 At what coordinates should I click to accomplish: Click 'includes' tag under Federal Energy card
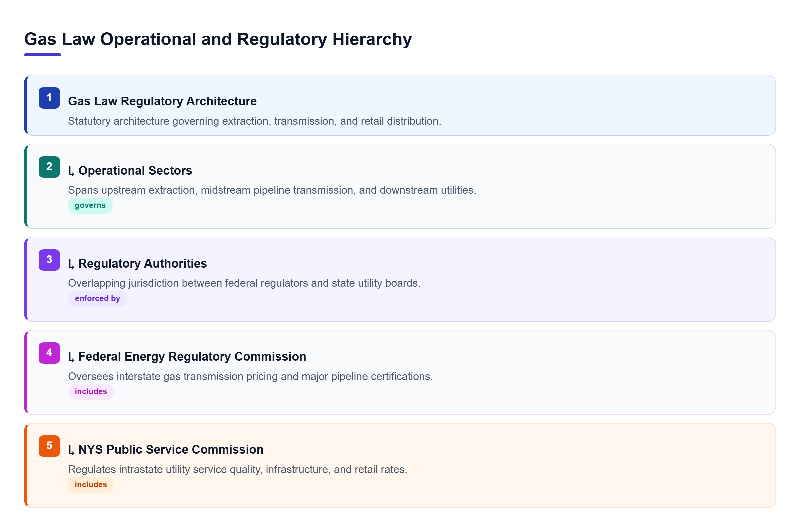coord(91,392)
